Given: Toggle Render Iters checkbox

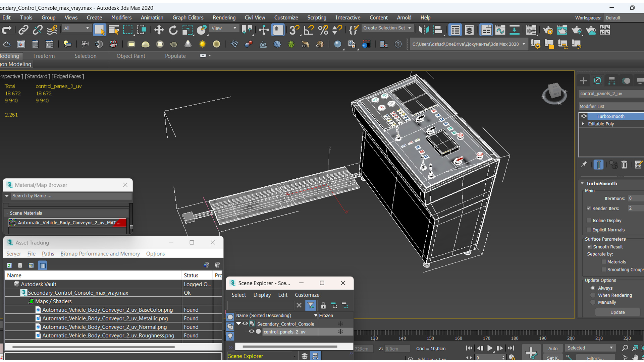Looking at the screenshot, I should click(x=589, y=208).
